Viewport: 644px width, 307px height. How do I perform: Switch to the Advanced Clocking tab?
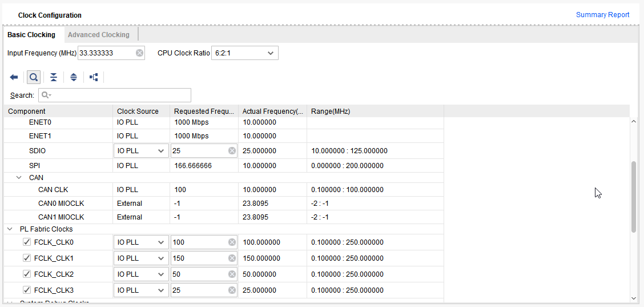tap(99, 35)
